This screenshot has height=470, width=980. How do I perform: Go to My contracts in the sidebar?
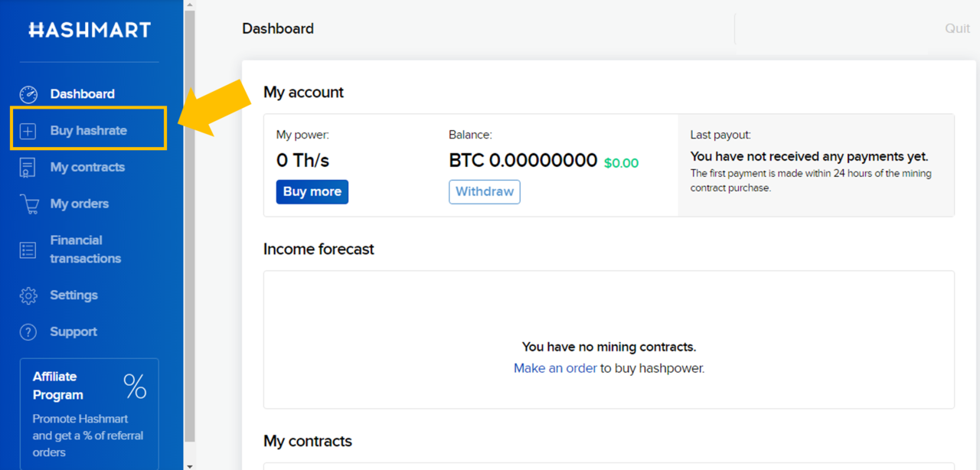(x=87, y=168)
